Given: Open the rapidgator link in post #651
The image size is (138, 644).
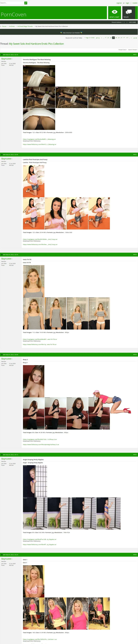Looking at the screenshot, I should pos(39,139).
